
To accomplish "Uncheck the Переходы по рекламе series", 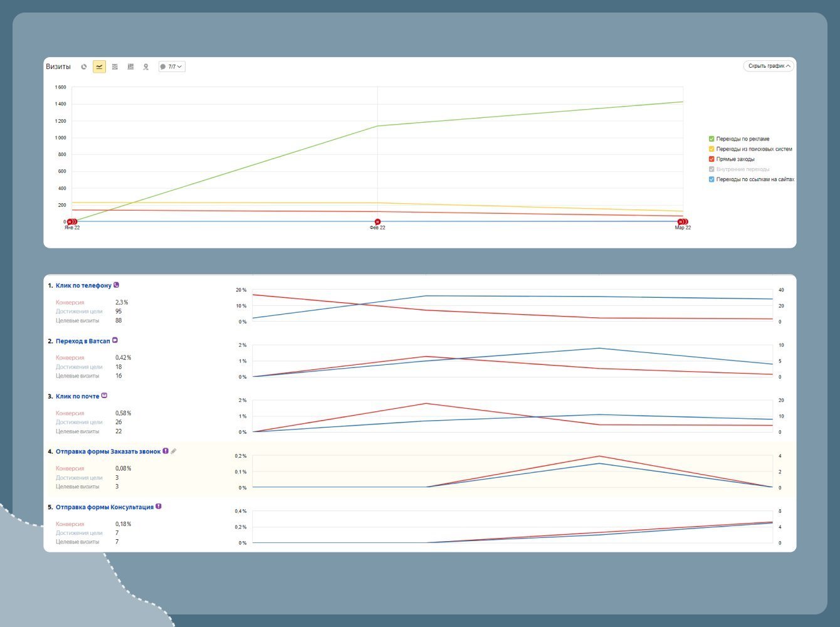I will 711,139.
